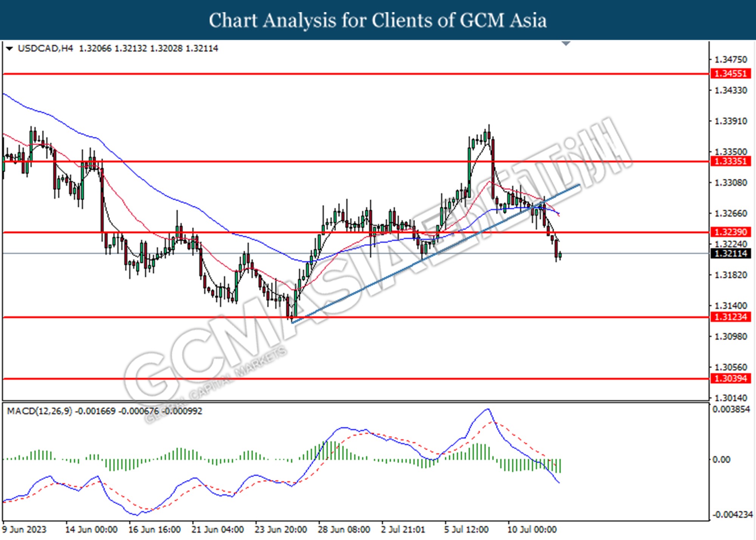Click the 21 Jun 04:00 time label

pyautogui.click(x=217, y=529)
